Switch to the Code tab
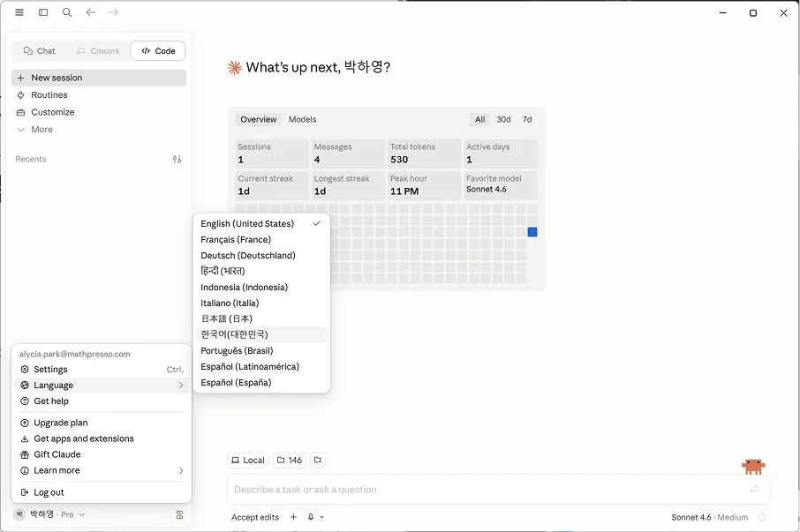The image size is (800, 532). [158, 51]
